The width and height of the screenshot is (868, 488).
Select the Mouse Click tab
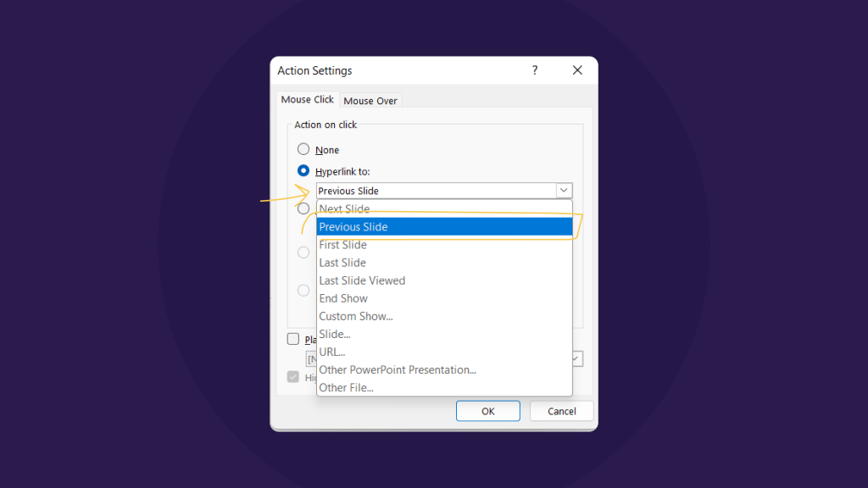[307, 99]
